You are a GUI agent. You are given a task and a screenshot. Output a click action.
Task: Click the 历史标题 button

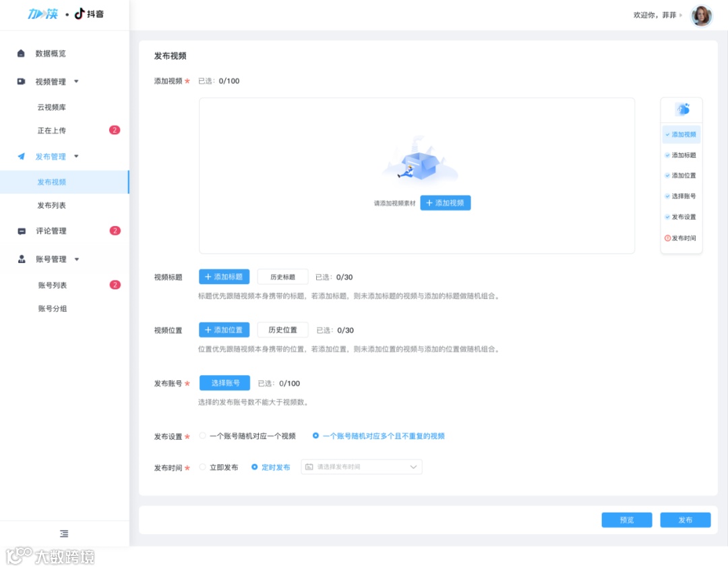[282, 277]
